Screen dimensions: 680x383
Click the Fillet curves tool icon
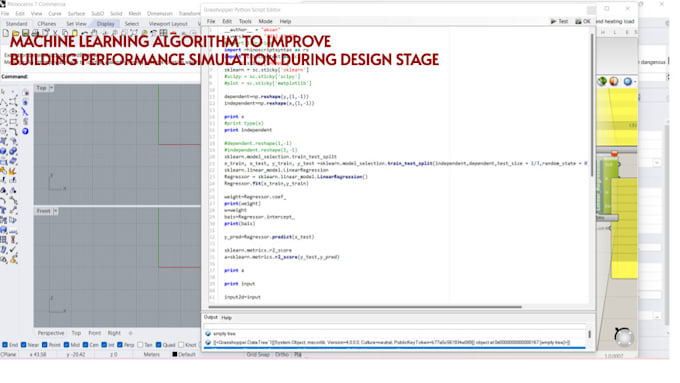click(x=13, y=131)
